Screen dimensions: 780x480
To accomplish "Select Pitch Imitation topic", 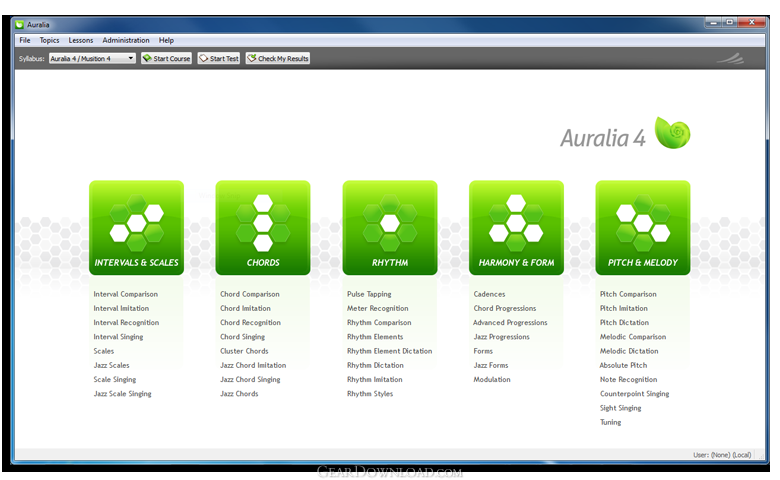I will 623,308.
